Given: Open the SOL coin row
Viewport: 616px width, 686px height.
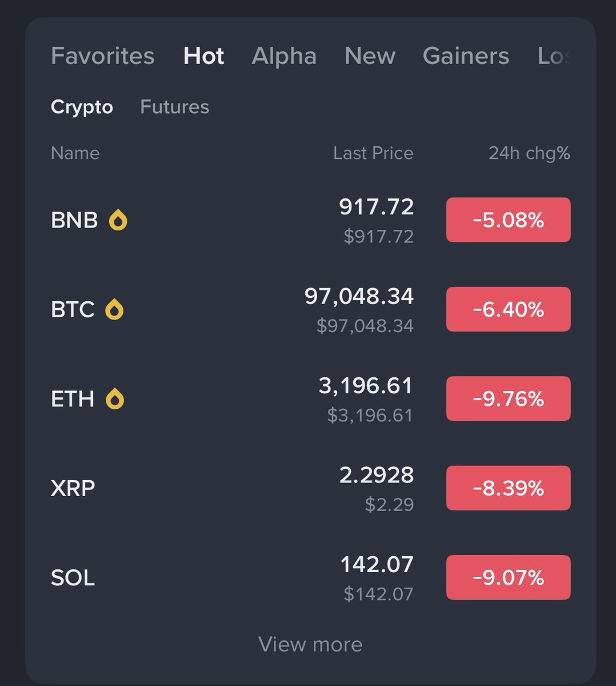Looking at the screenshot, I should 310,577.
